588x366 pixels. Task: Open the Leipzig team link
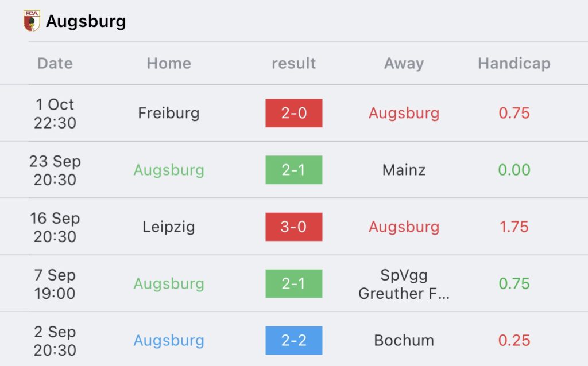[x=169, y=227]
